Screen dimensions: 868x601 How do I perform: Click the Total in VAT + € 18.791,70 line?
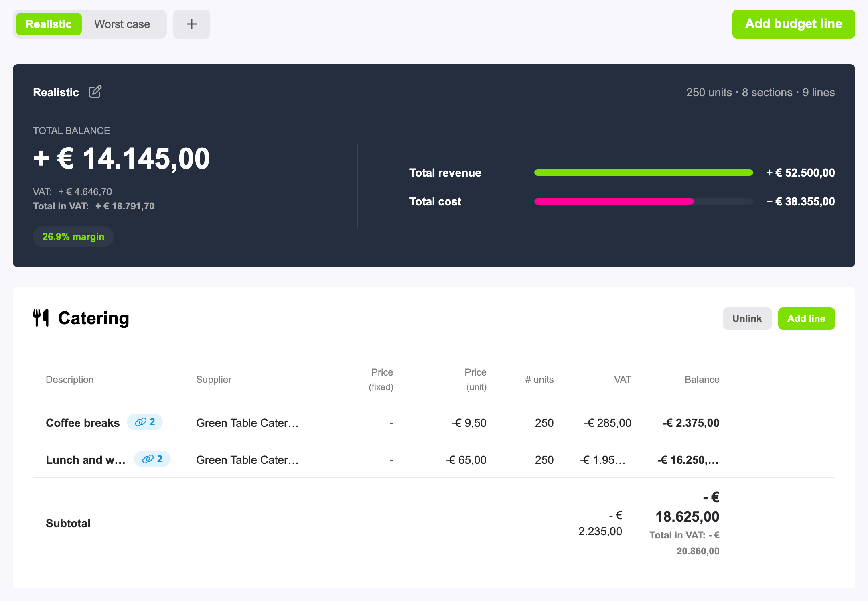click(93, 206)
